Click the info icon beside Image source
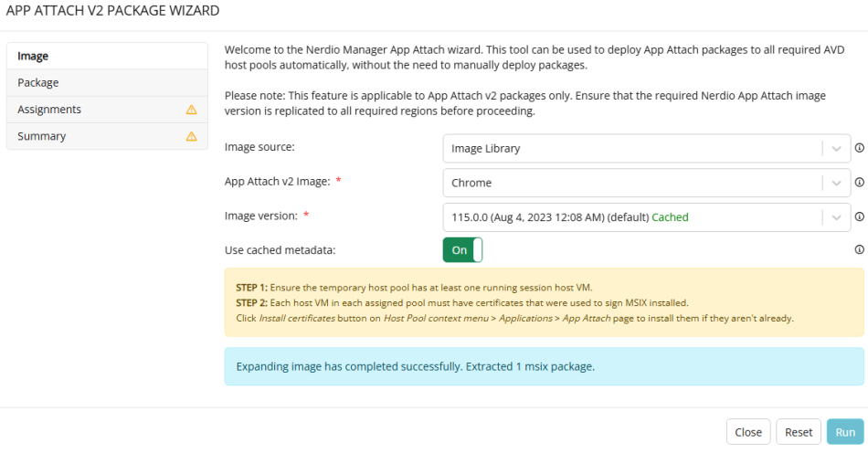The width and height of the screenshot is (868, 453). tap(859, 148)
